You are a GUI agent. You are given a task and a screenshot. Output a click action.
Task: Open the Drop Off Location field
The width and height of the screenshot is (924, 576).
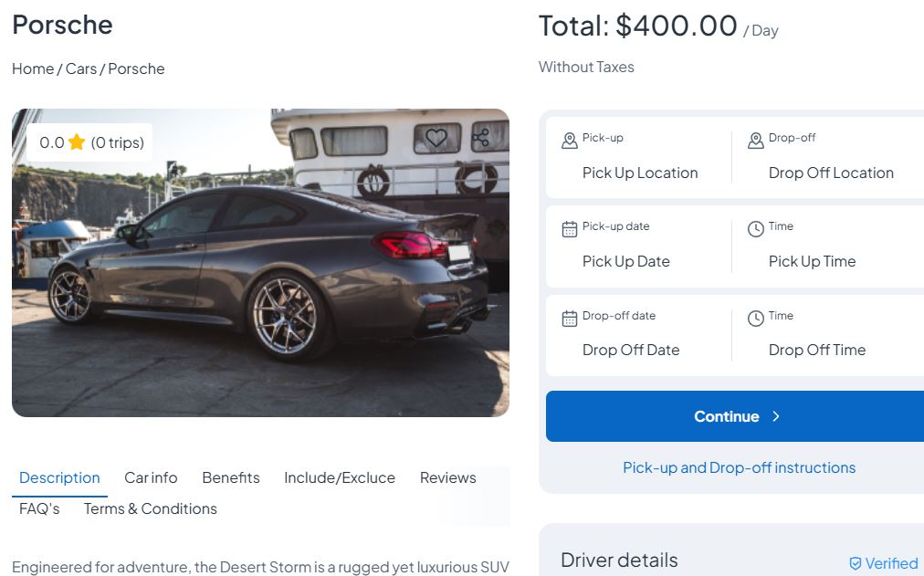pos(831,173)
